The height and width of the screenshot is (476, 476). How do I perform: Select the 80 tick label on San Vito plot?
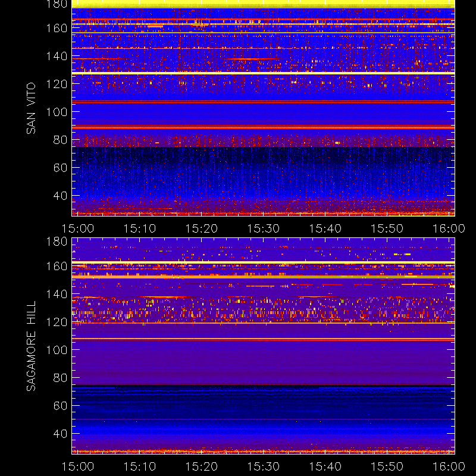61,140
